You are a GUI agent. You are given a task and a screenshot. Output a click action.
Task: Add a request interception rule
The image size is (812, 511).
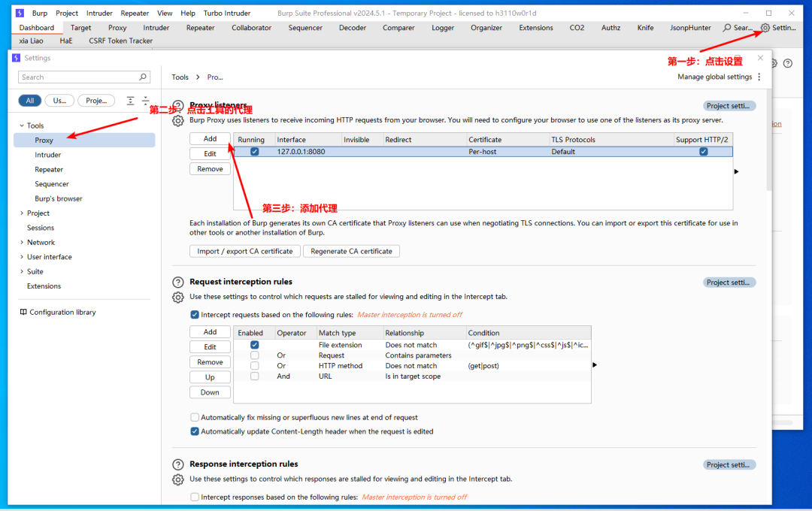click(210, 332)
